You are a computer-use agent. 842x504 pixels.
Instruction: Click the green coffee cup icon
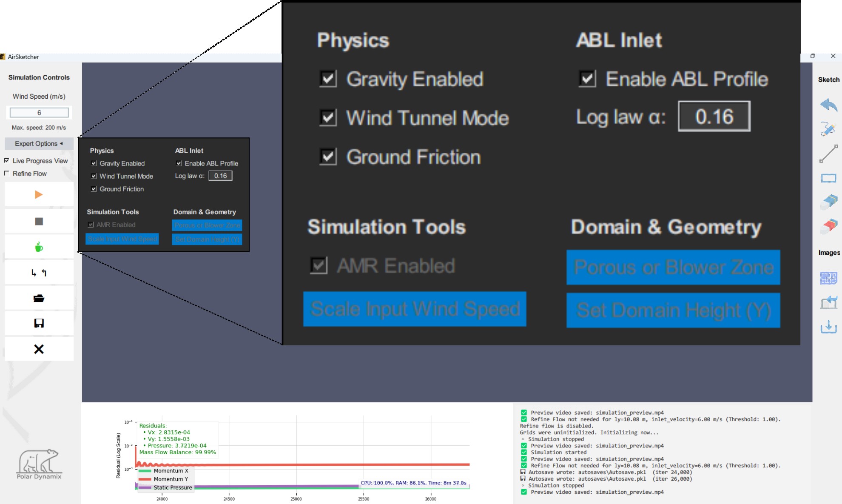click(x=39, y=247)
